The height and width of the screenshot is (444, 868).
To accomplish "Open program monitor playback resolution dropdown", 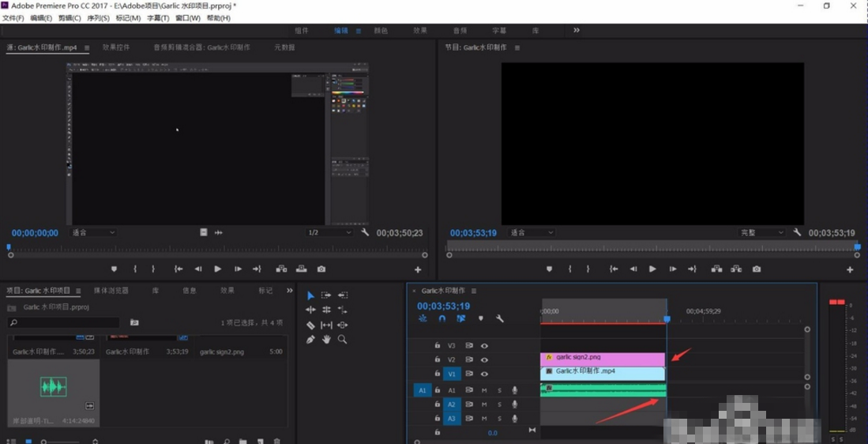I will coord(761,233).
